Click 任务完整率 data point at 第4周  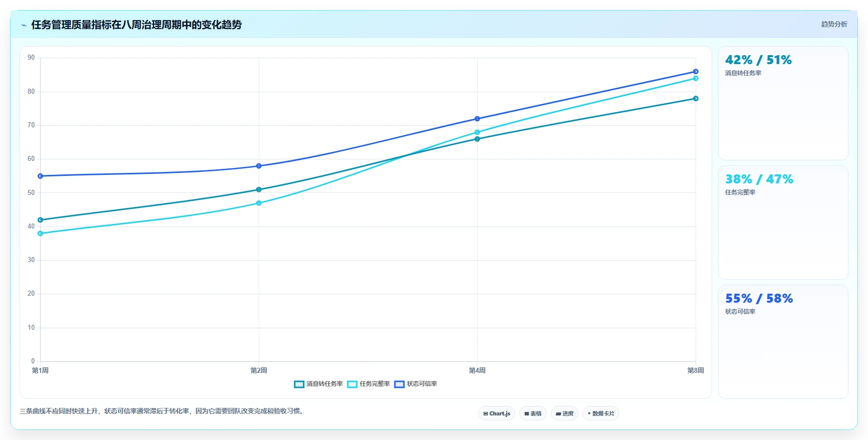point(477,132)
